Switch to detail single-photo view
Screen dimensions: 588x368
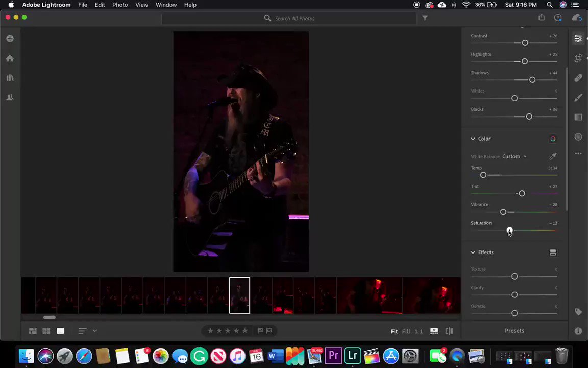pos(60,331)
